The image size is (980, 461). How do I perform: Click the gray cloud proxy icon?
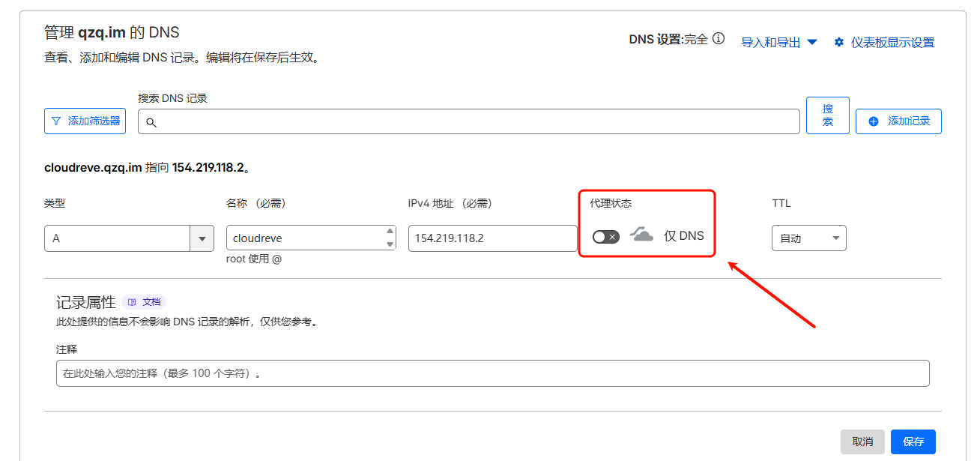pyautogui.click(x=641, y=235)
